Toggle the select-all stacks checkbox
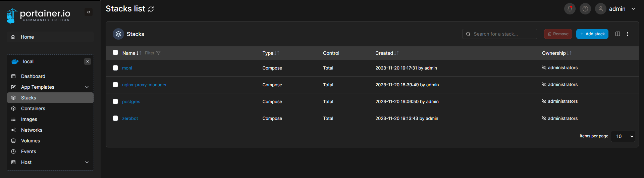Image resolution: width=644 pixels, height=178 pixels. [x=115, y=52]
